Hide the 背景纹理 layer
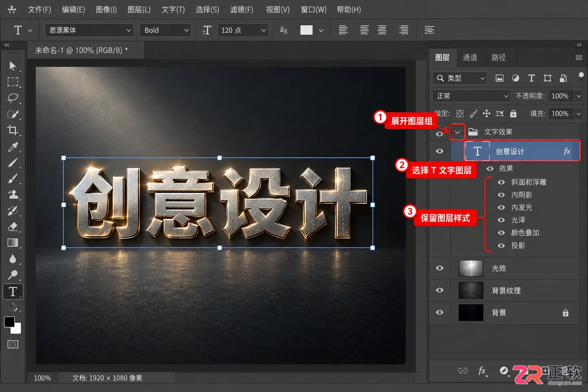The image size is (588, 392). [439, 290]
